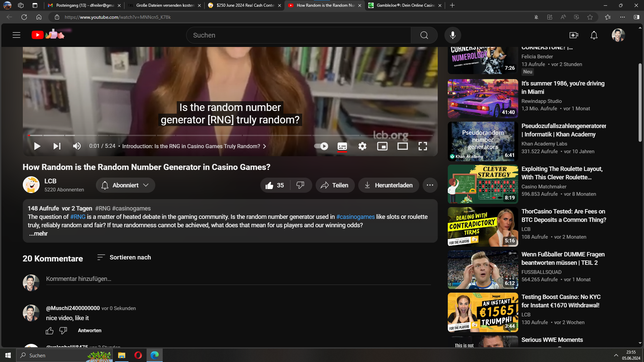Open player settings gear
The height and width of the screenshot is (362, 644).
tap(362, 146)
